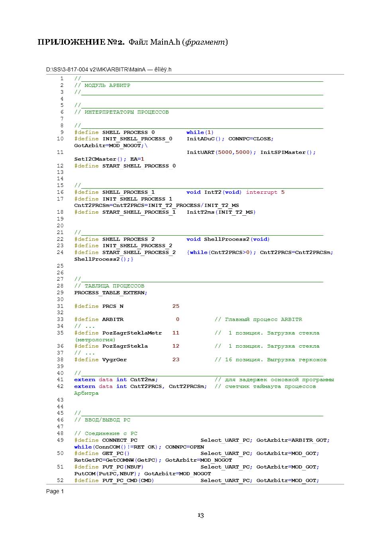The height and width of the screenshot is (555, 392).
Task: Click the value "23" on line 38
Action: click(x=176, y=360)
